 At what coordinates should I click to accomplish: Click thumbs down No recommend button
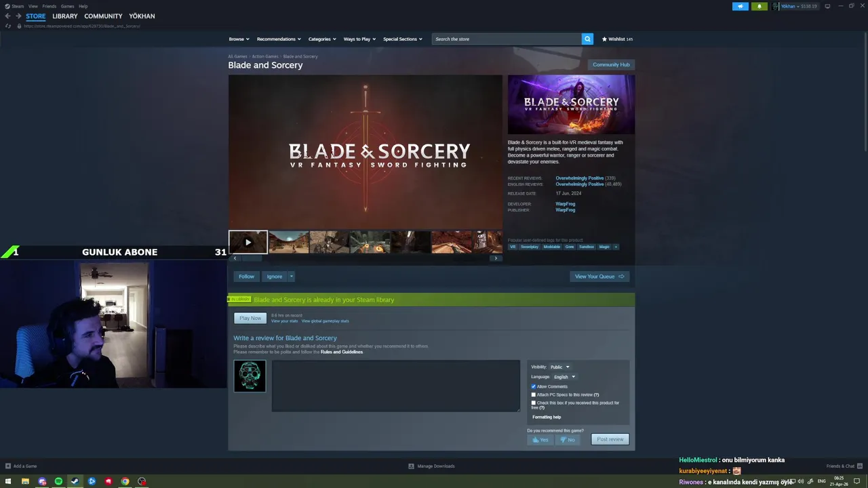568,439
